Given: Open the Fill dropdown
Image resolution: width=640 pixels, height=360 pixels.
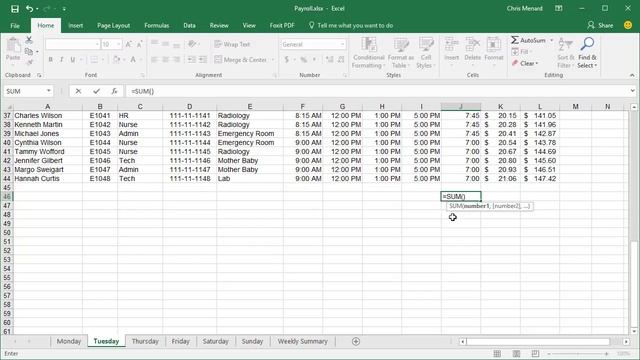Looking at the screenshot, I should pos(522,52).
